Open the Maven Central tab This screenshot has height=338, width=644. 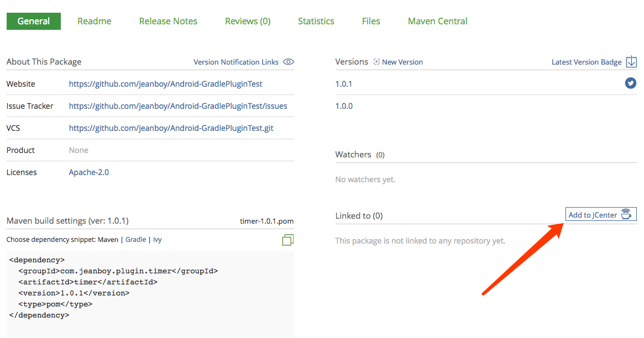437,22
